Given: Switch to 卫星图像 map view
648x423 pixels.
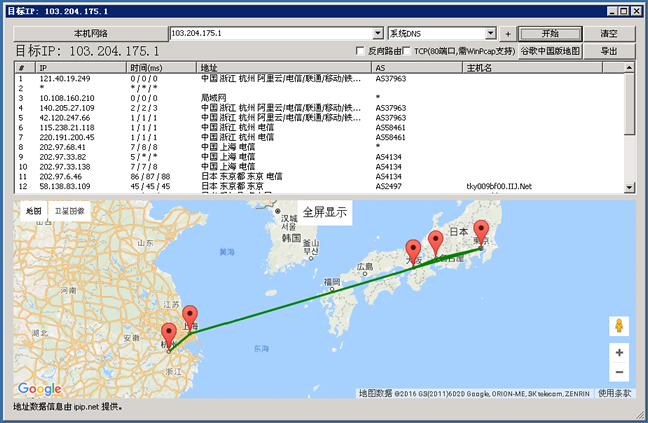Looking at the screenshot, I should click(x=69, y=212).
